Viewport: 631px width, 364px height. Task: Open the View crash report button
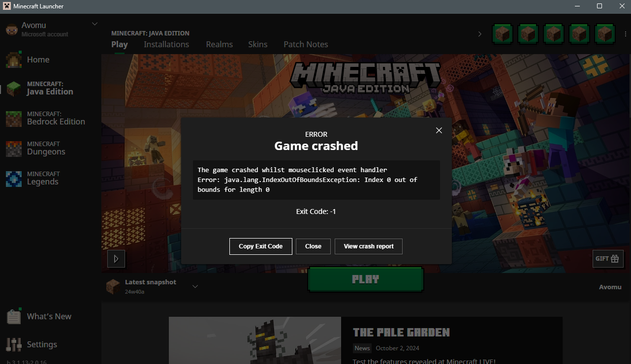[x=369, y=246]
